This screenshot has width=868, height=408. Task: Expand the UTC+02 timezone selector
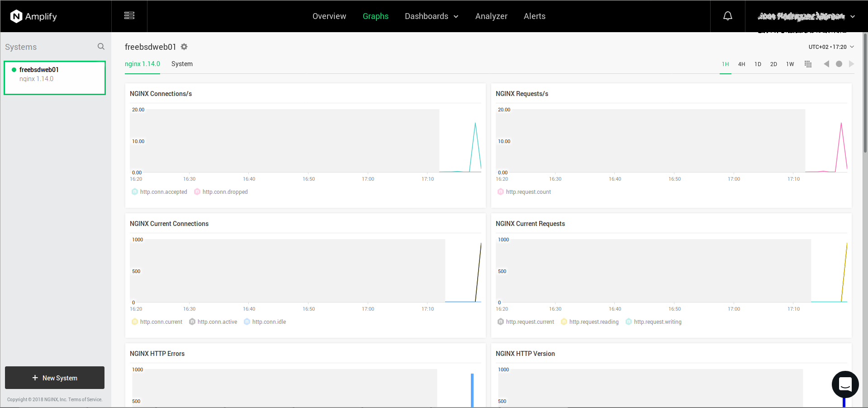pos(831,47)
